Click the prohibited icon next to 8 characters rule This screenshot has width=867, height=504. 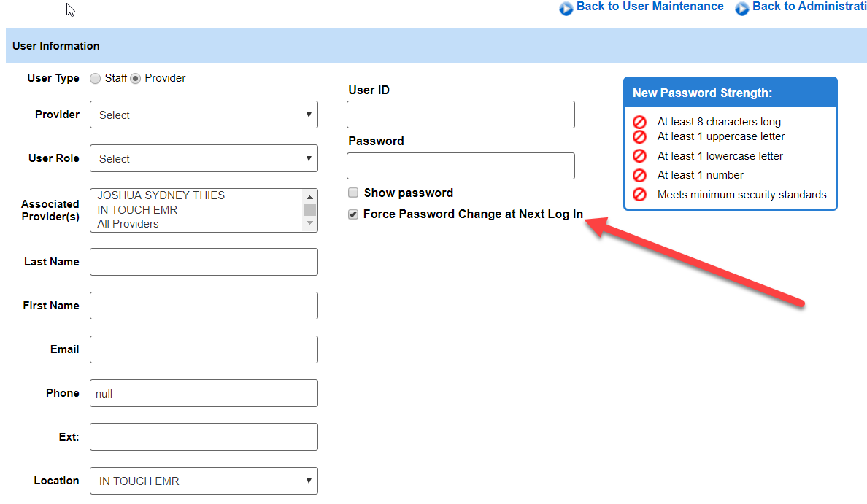pos(639,122)
